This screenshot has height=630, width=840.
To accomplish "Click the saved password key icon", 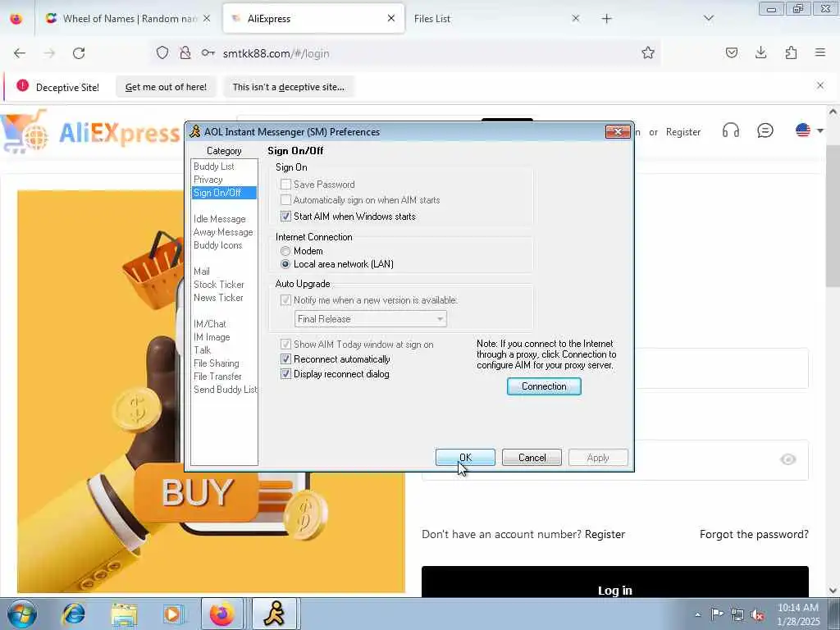I will (208, 52).
